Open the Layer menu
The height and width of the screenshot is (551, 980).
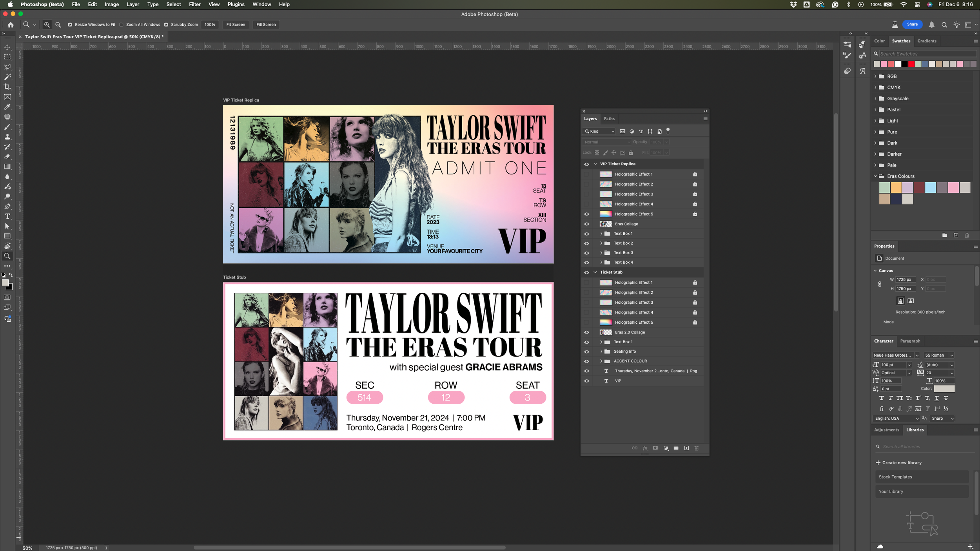coord(132,4)
